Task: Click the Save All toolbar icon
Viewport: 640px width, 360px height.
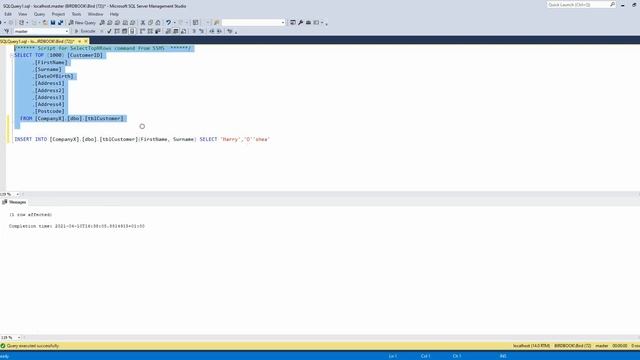Action: [x=60, y=22]
